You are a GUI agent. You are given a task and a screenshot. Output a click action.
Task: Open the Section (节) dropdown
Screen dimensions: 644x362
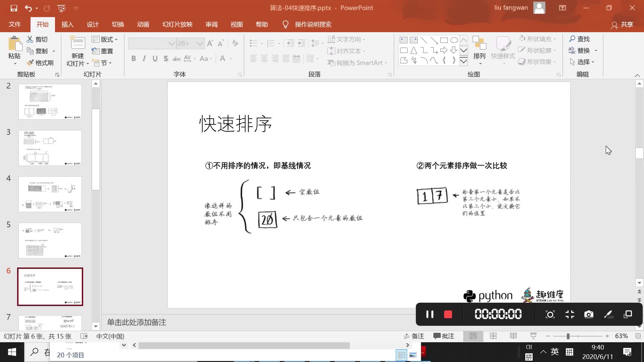point(102,63)
